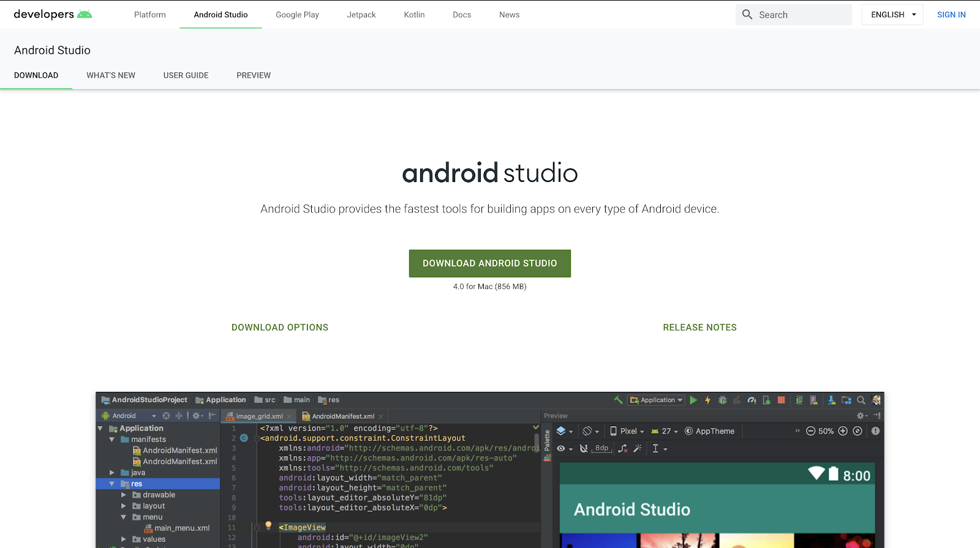
Task: Click the AVD Manager phone icon
Action: (814, 400)
